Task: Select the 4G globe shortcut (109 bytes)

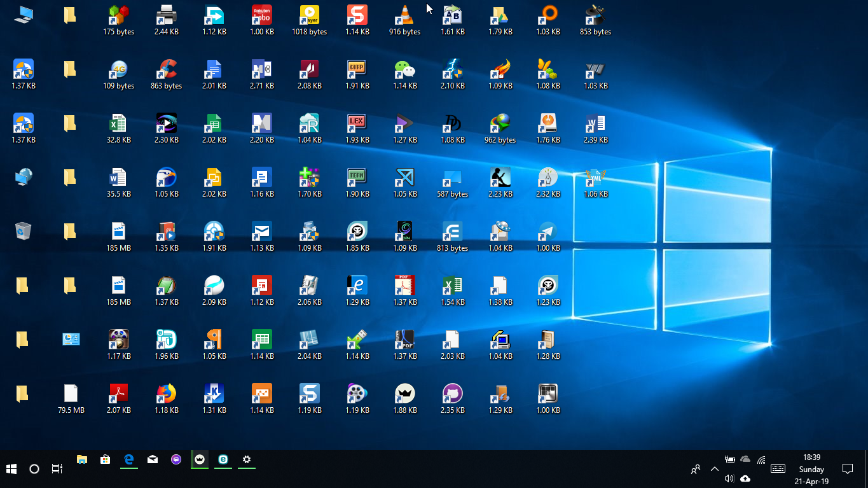Action: pyautogui.click(x=118, y=69)
